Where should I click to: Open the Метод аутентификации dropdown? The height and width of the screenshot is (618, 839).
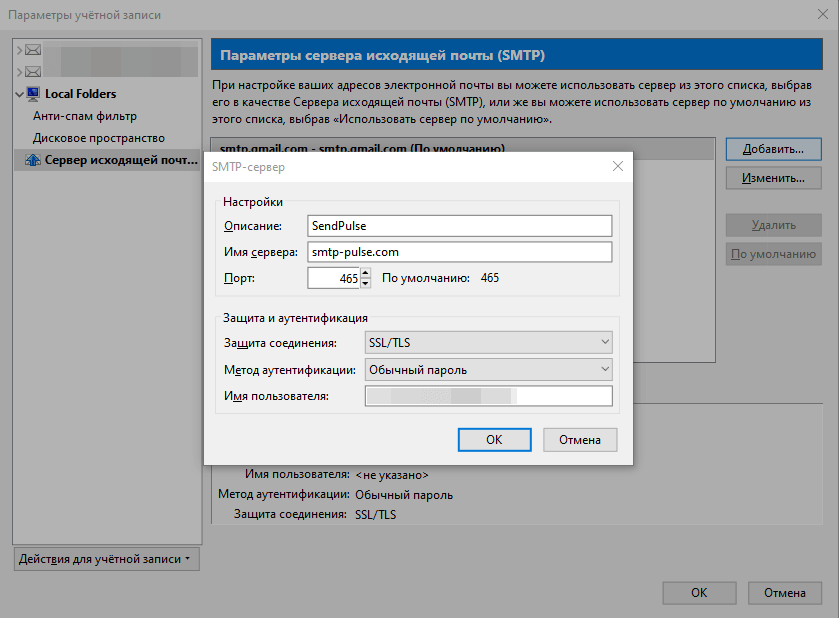(487, 370)
